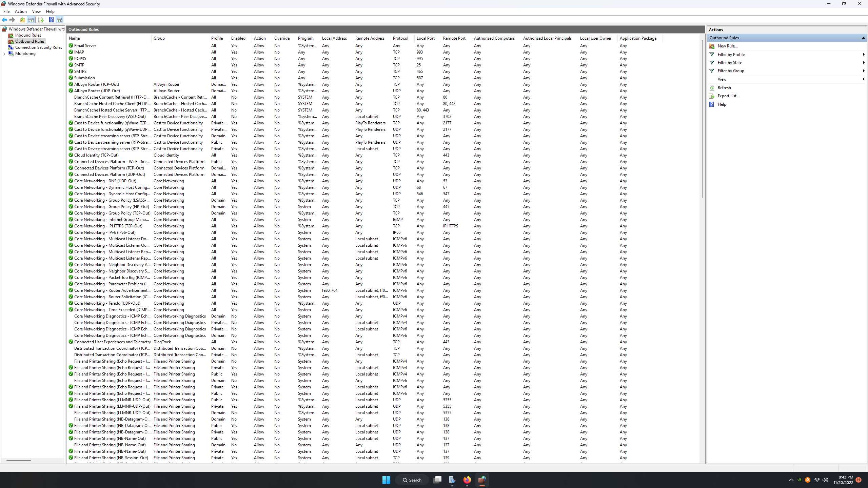Open Firefox from the taskbar
Image resolution: width=868 pixels, height=488 pixels.
click(467, 480)
